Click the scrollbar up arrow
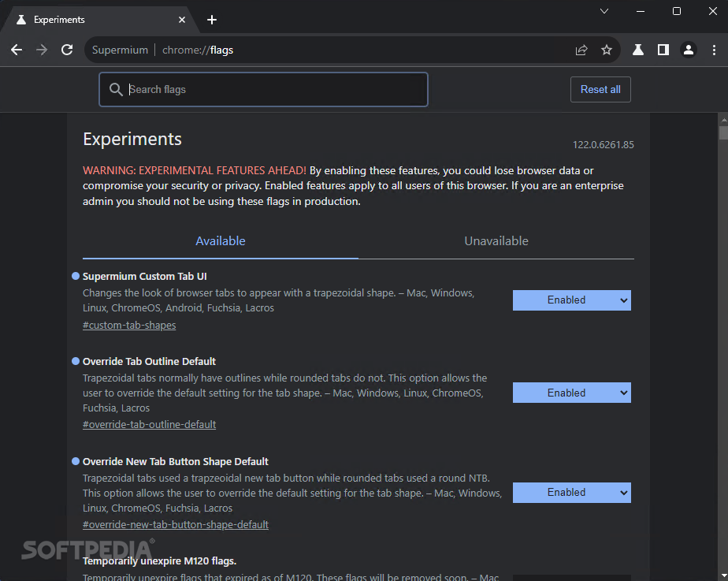The height and width of the screenshot is (581, 728). [x=723, y=119]
